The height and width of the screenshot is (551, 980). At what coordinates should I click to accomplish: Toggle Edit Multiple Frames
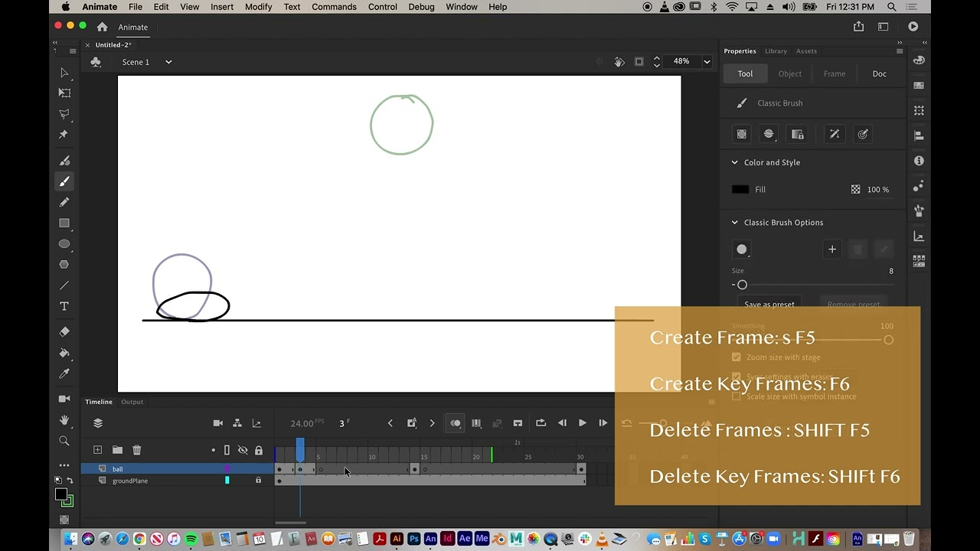coord(476,423)
